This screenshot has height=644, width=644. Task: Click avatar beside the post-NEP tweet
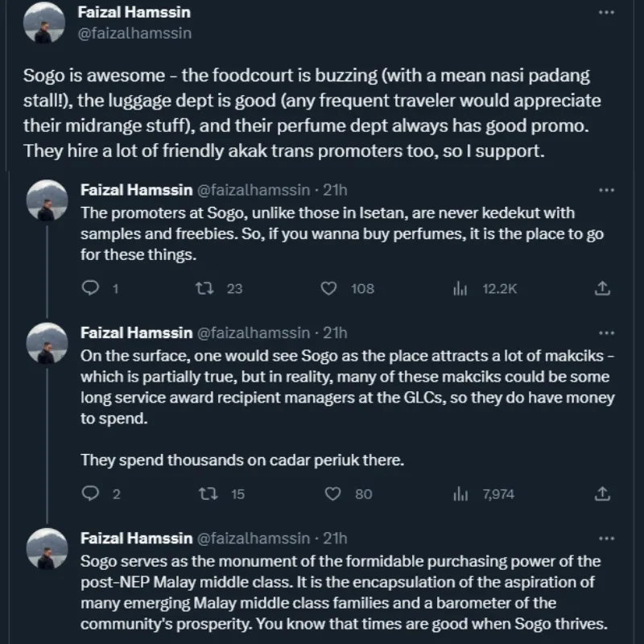pyautogui.click(x=46, y=550)
